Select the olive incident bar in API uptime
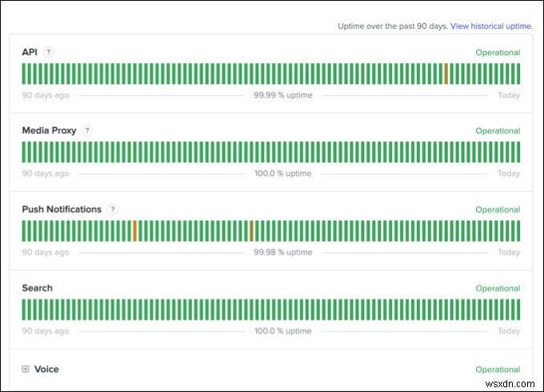Screen dimensions: 544x392 click(x=446, y=74)
